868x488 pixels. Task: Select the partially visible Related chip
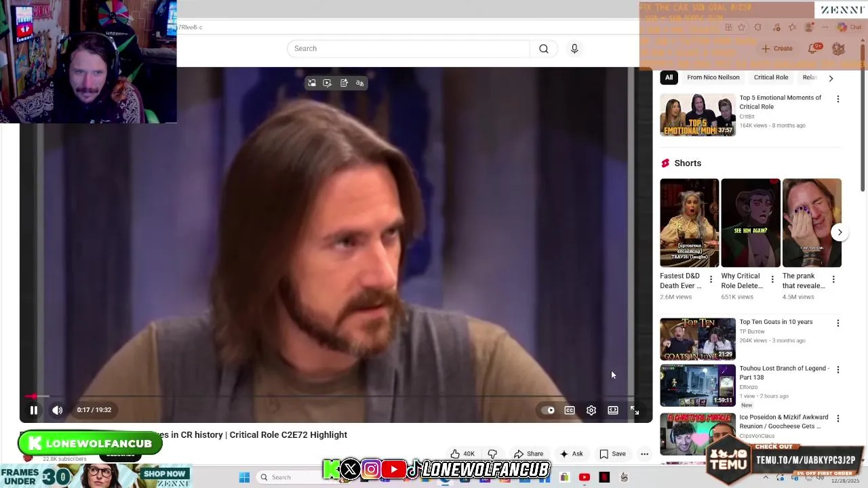[810, 77]
